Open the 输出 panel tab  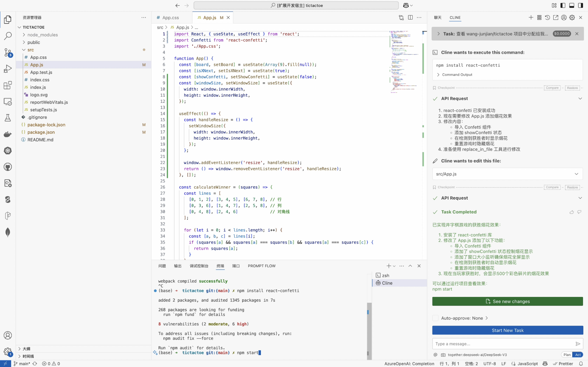(178, 266)
